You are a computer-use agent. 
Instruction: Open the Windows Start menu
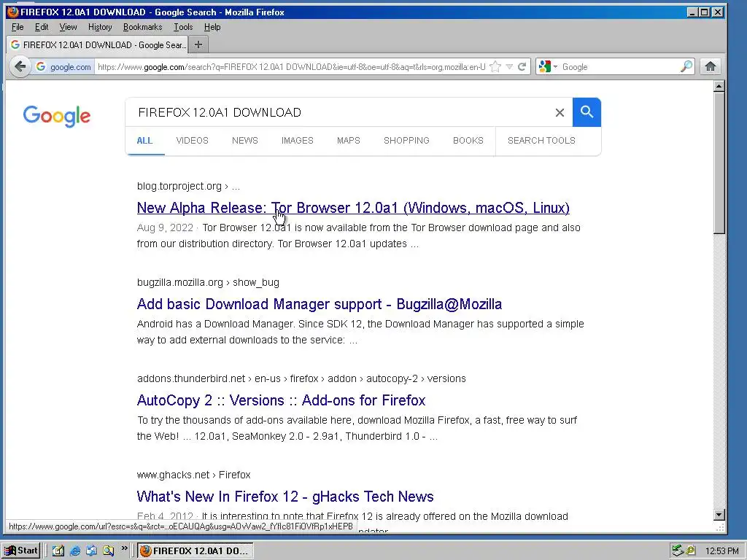(x=21, y=551)
